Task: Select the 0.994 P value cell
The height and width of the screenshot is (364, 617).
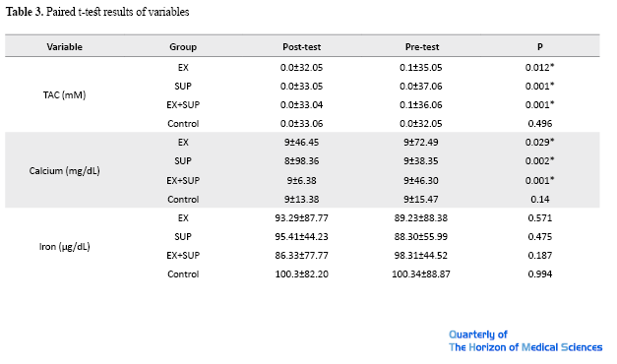Action: (x=540, y=273)
